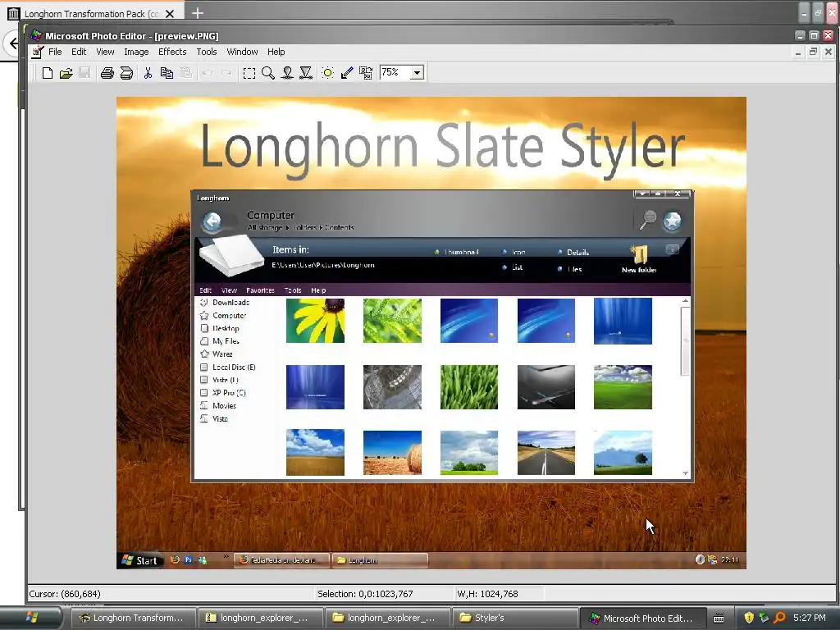Copy selection using Copy icon
Screen dimensions: 840x630
167,73
